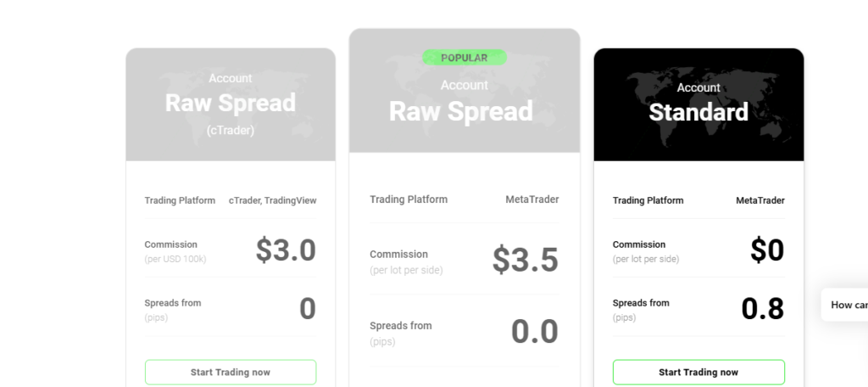Select the popular Raw Spread account title
Image resolution: width=868 pixels, height=387 pixels.
[x=461, y=111]
